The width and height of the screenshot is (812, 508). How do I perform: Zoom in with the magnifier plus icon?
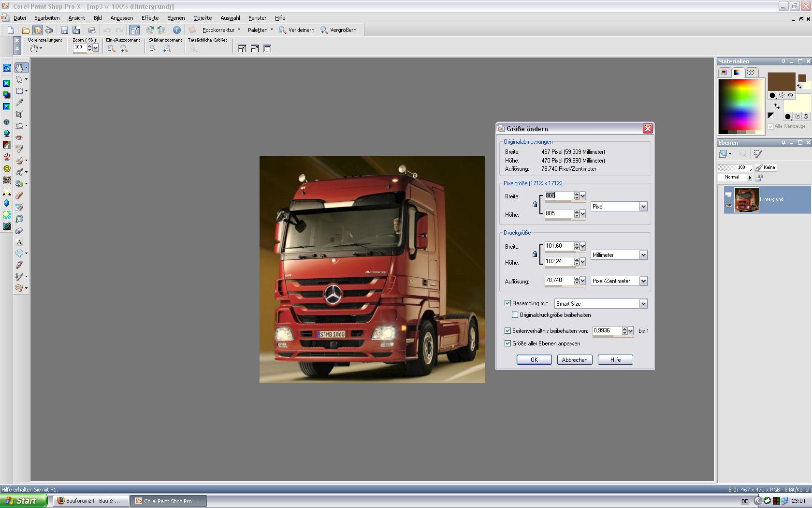(124, 48)
